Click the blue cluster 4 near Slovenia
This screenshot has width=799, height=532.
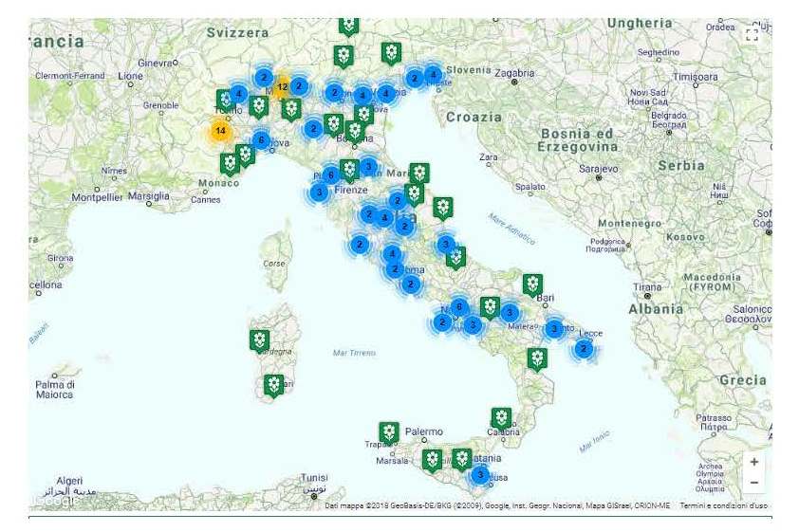pos(433,74)
